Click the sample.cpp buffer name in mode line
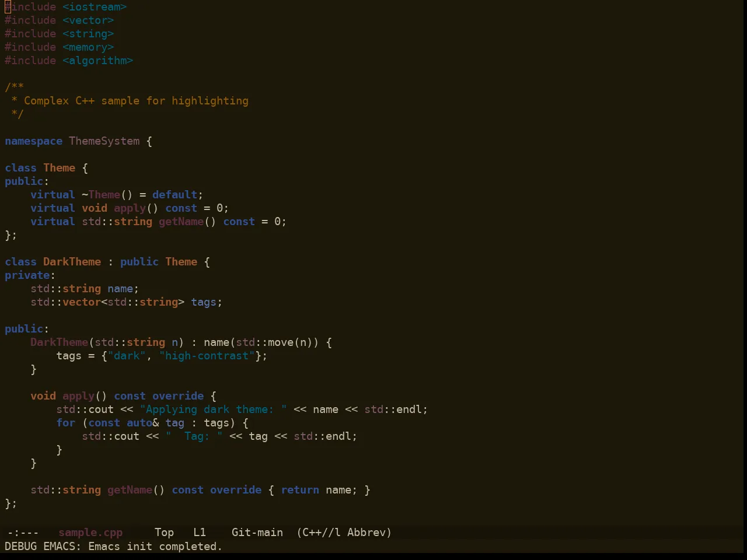The image size is (747, 560). pos(90,533)
